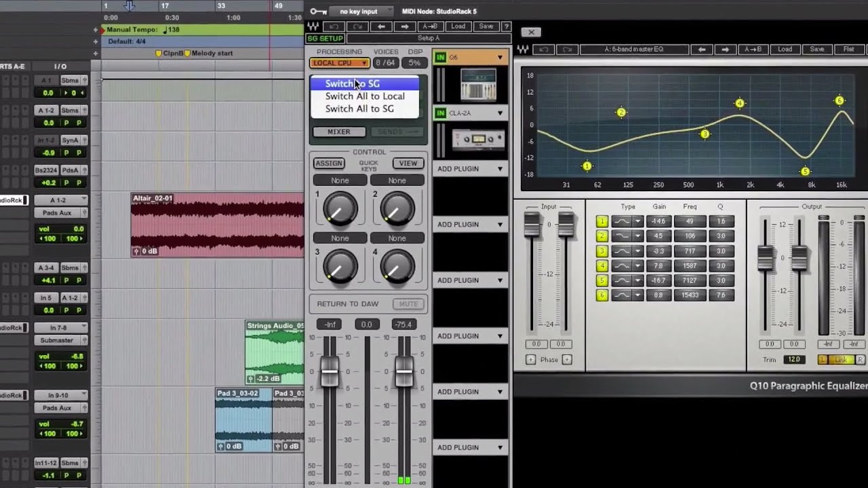Toggle Q10 band 6 on/off button
Viewport: 868px width, 488px height.
pos(601,296)
